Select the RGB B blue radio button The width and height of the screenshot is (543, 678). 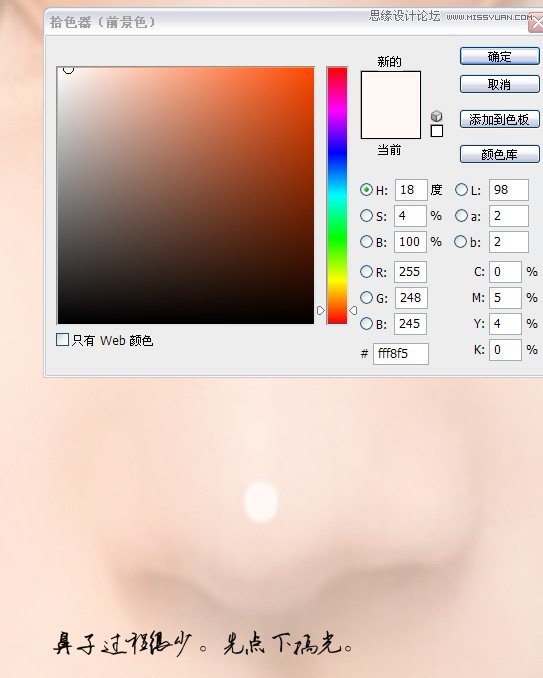tap(366, 323)
